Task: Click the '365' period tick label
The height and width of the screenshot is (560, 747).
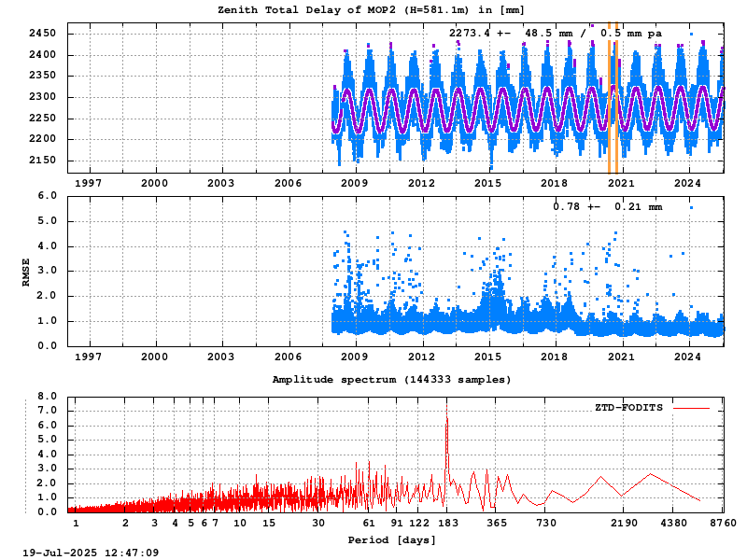Action: pyautogui.click(x=497, y=523)
